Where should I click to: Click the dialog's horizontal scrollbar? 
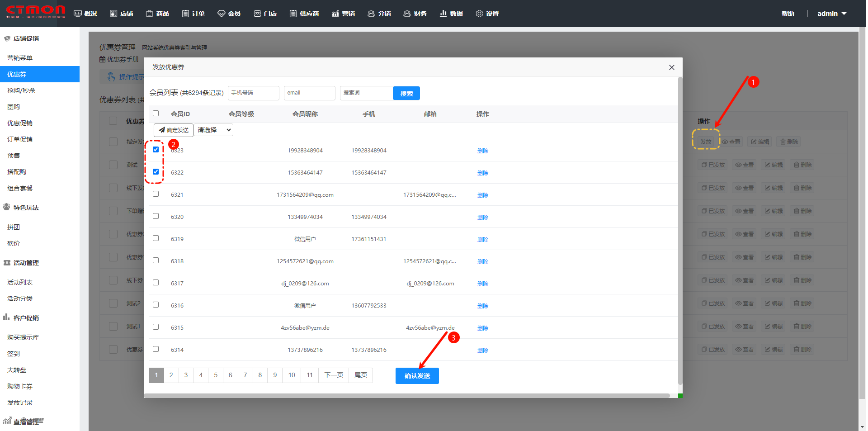click(x=407, y=396)
